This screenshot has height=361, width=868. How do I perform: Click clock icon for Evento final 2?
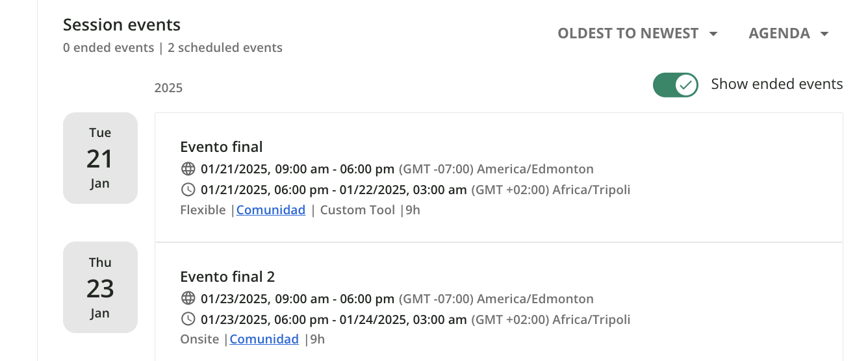point(188,319)
